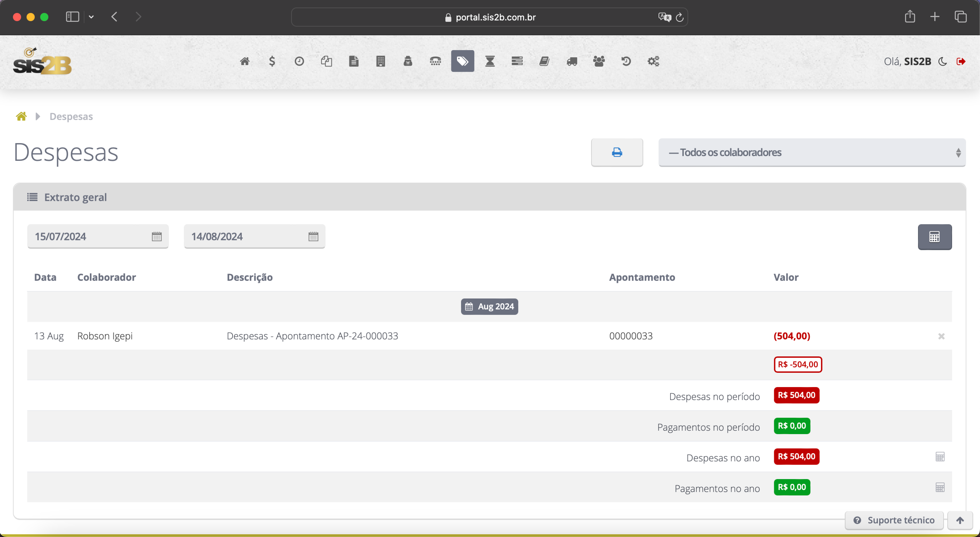Click the red logout icon
The image size is (980, 537).
pyautogui.click(x=961, y=62)
